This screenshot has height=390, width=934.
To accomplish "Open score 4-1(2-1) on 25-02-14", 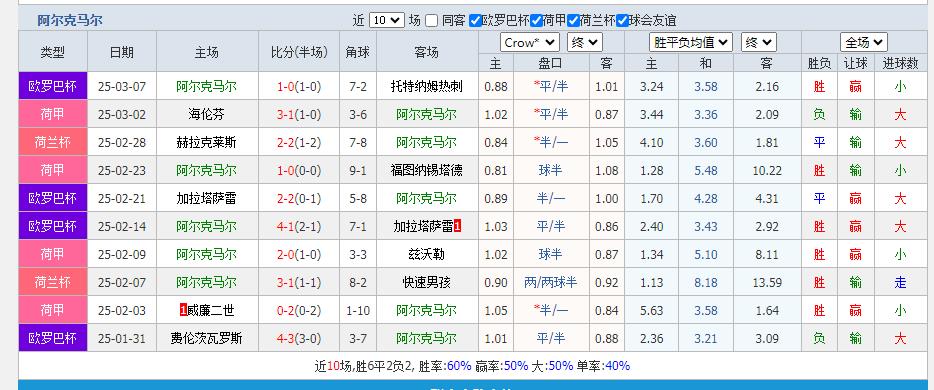I will (x=299, y=226).
